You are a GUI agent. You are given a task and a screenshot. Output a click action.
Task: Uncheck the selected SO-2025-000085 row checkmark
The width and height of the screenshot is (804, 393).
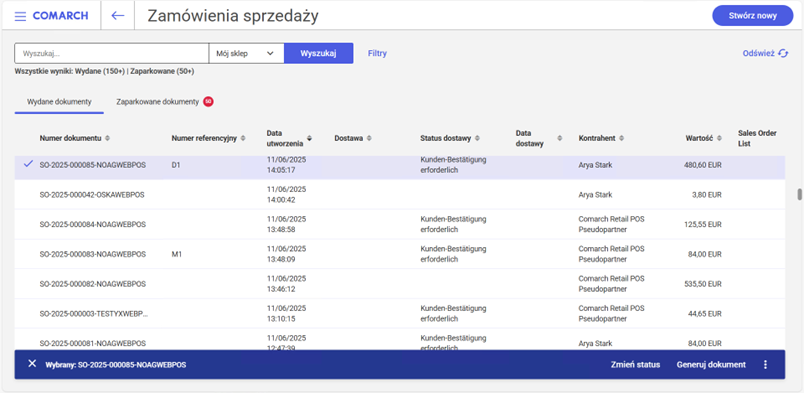[28, 164]
